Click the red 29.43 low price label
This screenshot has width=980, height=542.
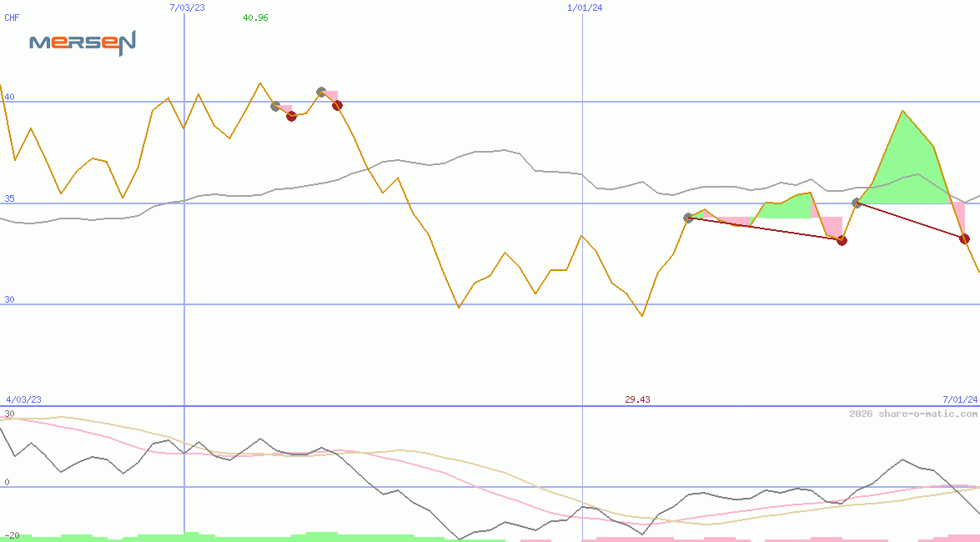click(637, 400)
